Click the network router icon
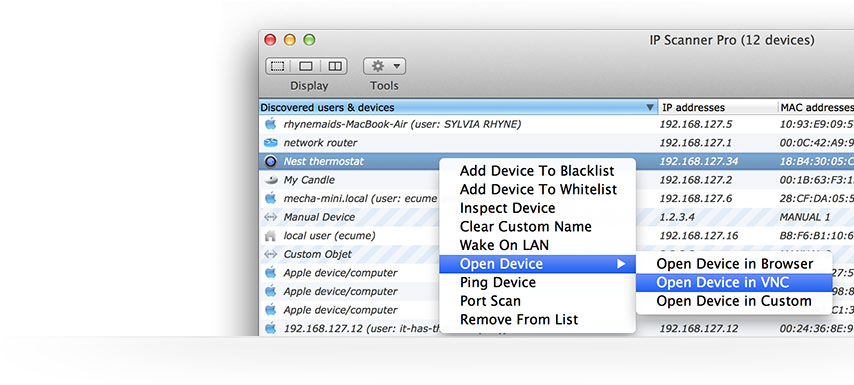The height and width of the screenshot is (385, 854). coord(271,143)
